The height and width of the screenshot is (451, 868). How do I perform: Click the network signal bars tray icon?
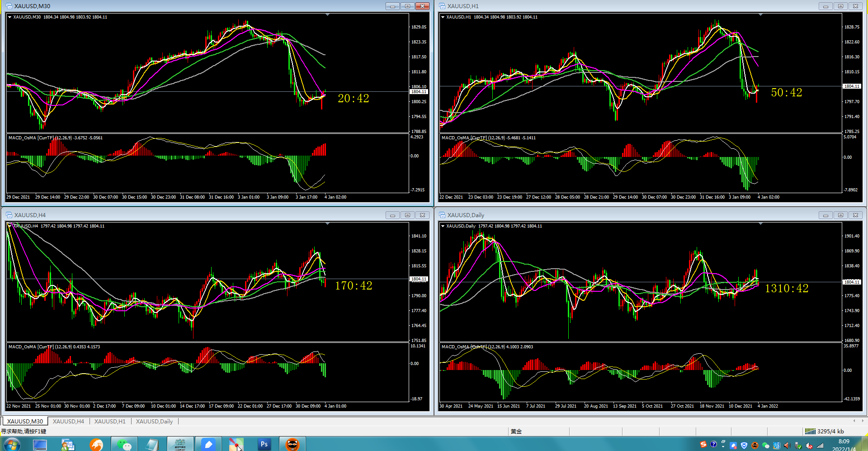[x=820, y=446]
